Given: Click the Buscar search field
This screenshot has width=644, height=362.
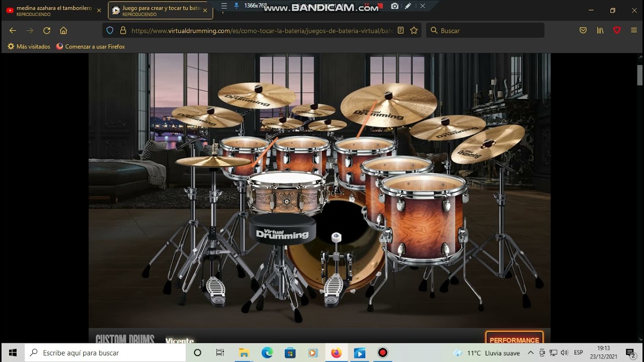Looking at the screenshot, I should pos(486,31).
